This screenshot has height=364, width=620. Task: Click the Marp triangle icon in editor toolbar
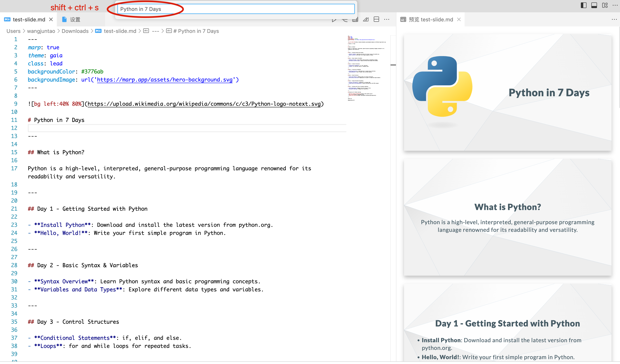click(366, 19)
